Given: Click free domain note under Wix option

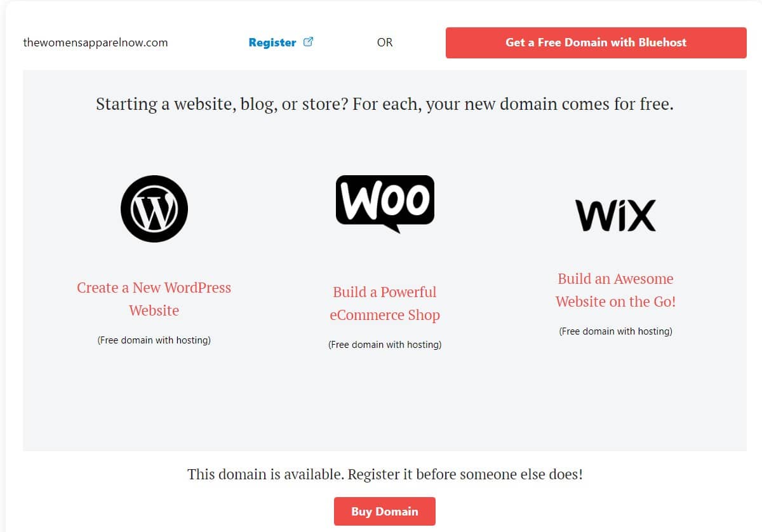Looking at the screenshot, I should click(x=615, y=331).
